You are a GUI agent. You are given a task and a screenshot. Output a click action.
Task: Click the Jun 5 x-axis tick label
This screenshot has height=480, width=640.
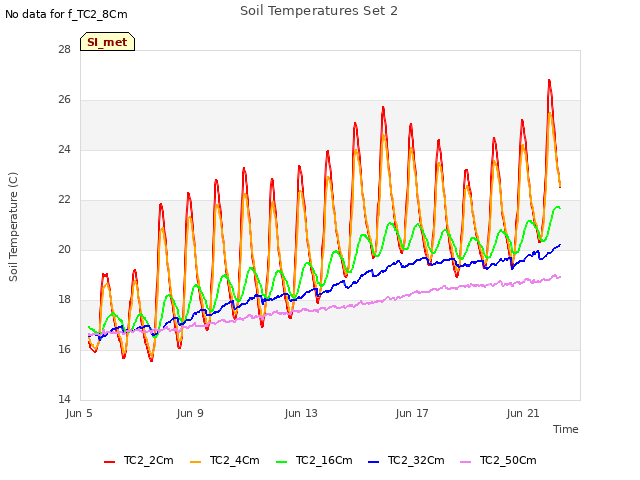pos(79,413)
